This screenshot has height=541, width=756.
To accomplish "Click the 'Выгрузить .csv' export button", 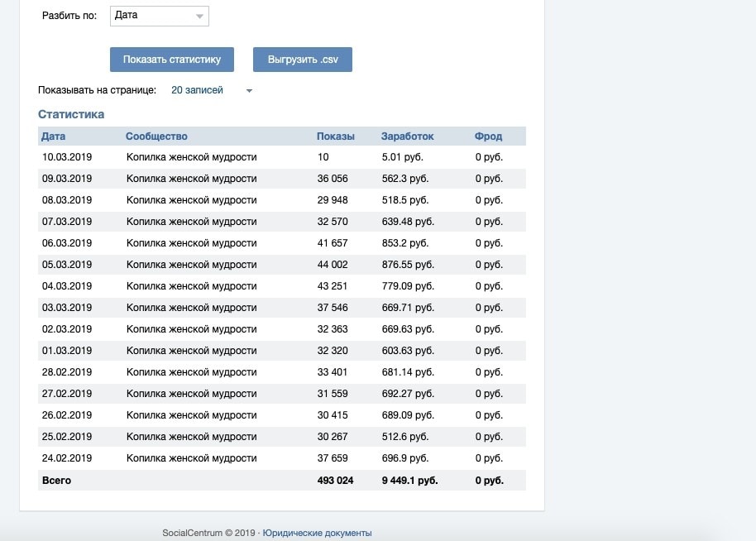I will pos(303,60).
